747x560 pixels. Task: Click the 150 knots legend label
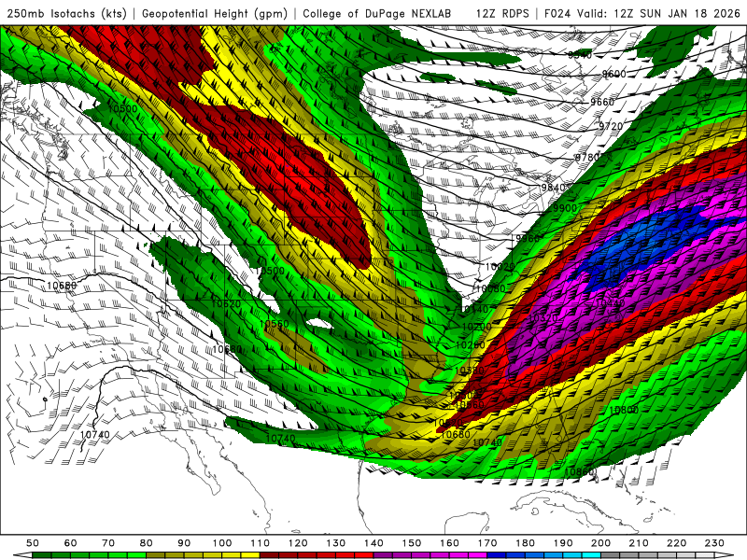coord(412,543)
